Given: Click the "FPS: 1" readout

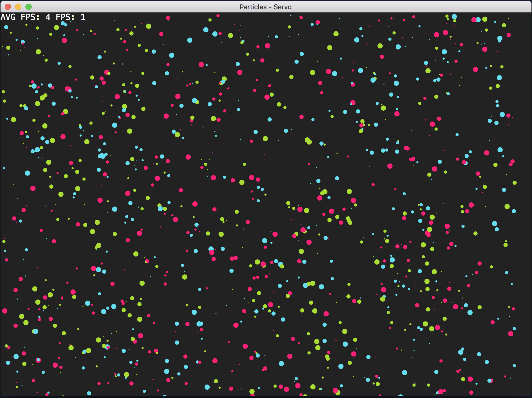Looking at the screenshot, I should point(70,17).
